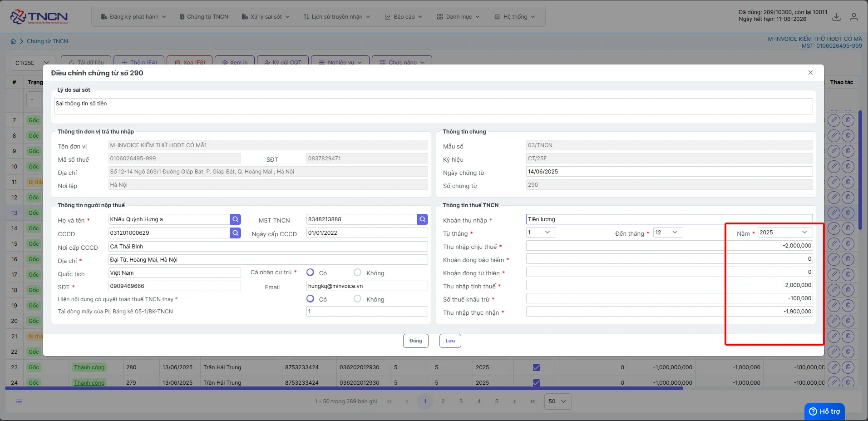Open the Đăng ký phát hành menu

[x=133, y=17]
